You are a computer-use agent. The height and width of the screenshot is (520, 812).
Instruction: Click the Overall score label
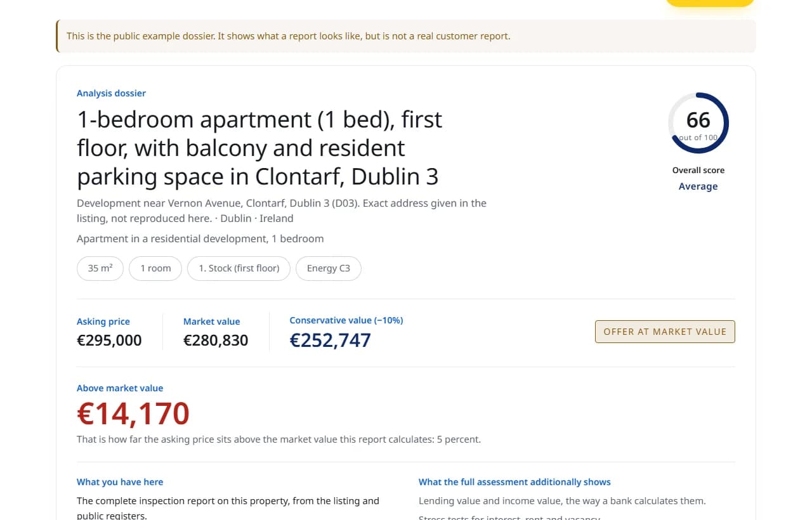[698, 170]
